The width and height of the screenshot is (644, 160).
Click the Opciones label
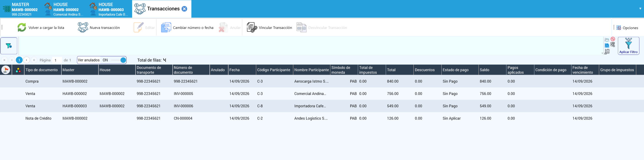(630, 28)
